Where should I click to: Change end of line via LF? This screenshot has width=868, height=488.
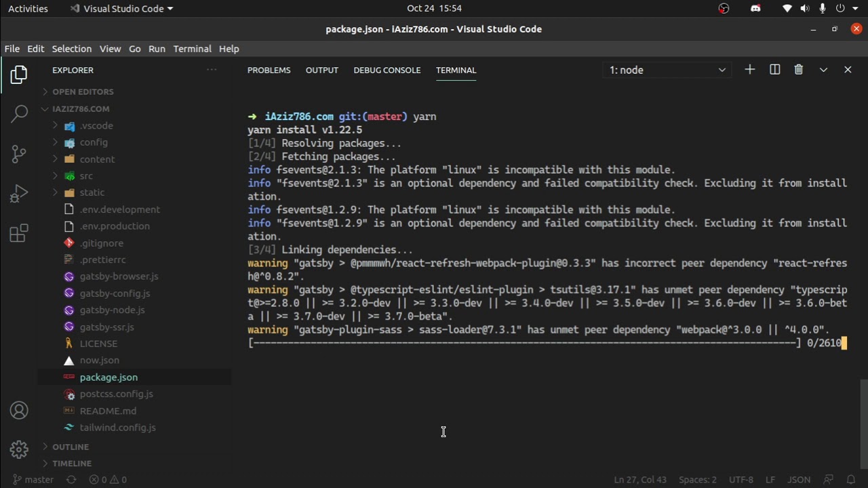point(770,479)
